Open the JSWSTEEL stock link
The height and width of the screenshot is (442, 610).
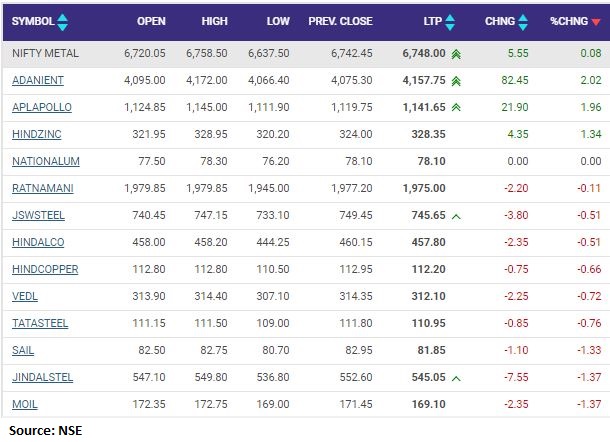tap(38, 215)
